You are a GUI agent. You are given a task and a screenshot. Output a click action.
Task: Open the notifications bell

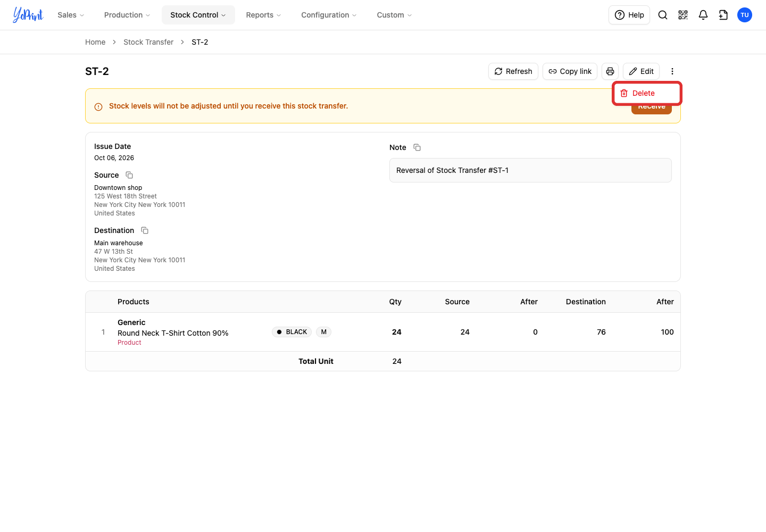coord(703,15)
